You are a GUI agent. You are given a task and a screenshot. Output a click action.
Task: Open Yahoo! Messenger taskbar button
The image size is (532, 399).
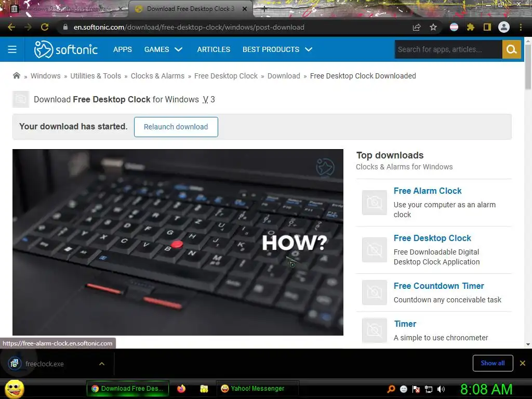pyautogui.click(x=257, y=389)
